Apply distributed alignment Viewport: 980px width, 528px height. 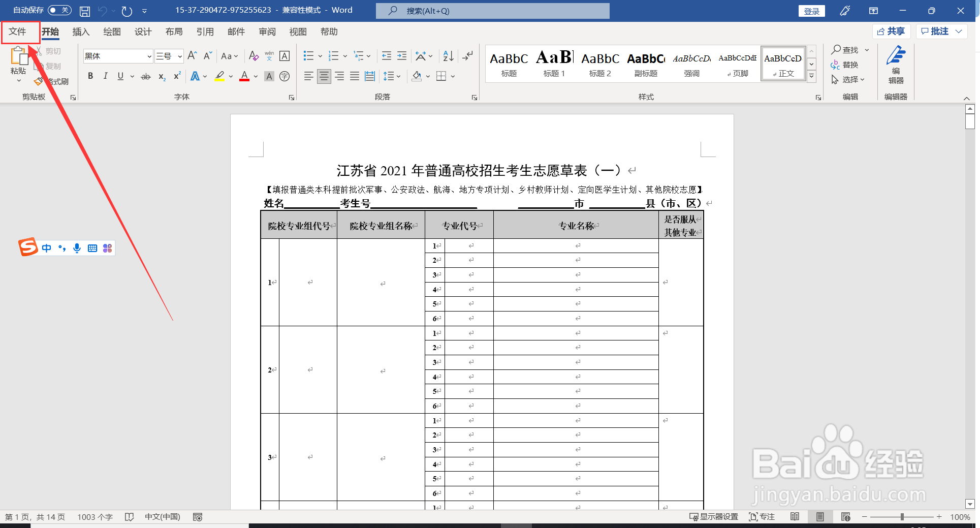click(x=370, y=76)
